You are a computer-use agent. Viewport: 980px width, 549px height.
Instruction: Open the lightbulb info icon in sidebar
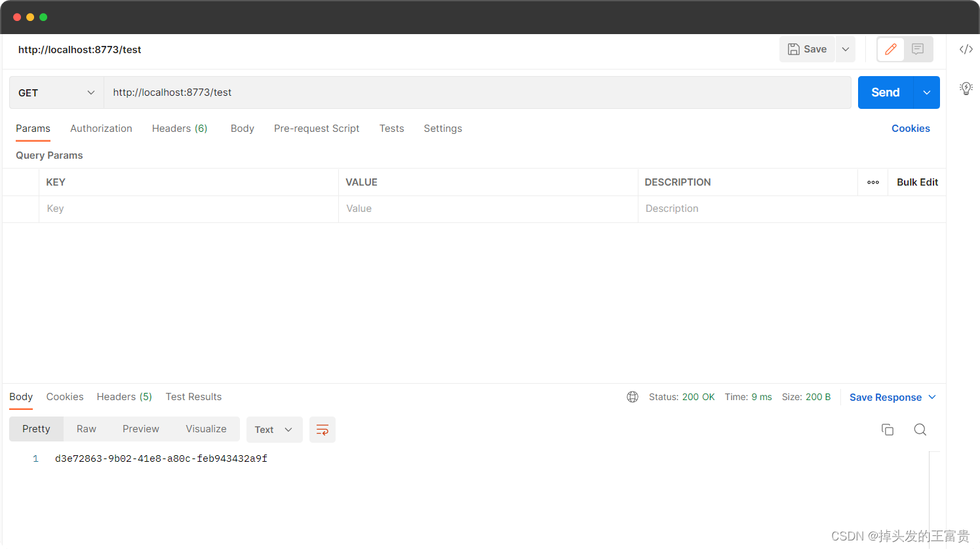[x=966, y=89]
